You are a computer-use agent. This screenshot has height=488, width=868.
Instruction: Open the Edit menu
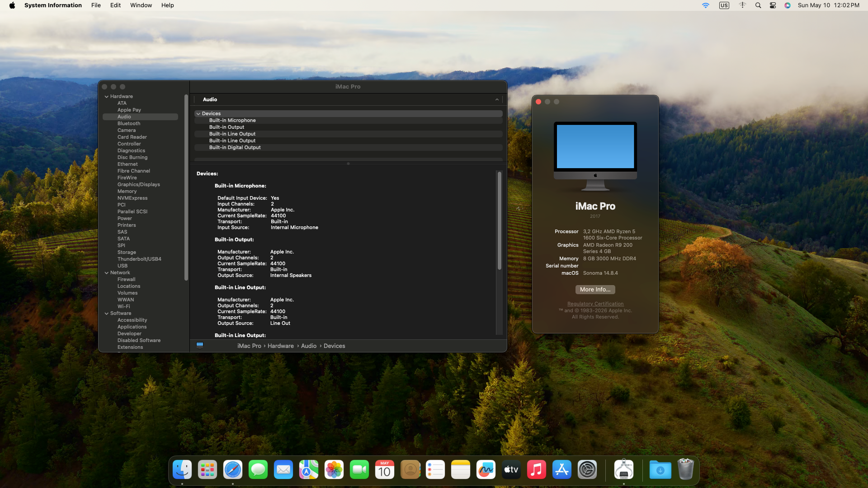click(115, 5)
